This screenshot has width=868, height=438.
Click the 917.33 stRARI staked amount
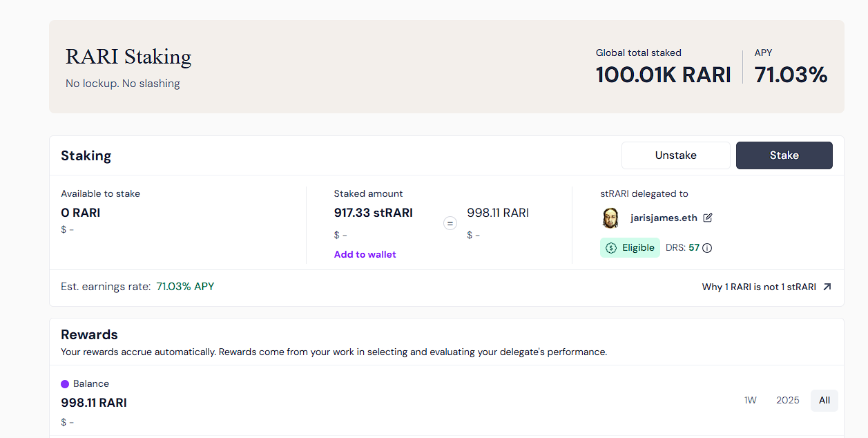tap(374, 213)
